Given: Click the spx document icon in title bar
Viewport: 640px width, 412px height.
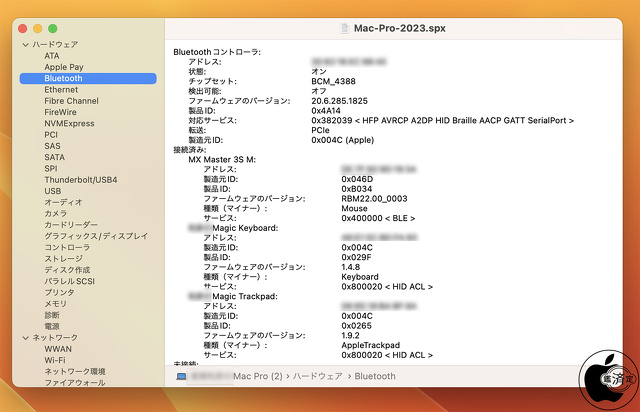Looking at the screenshot, I should (345, 28).
